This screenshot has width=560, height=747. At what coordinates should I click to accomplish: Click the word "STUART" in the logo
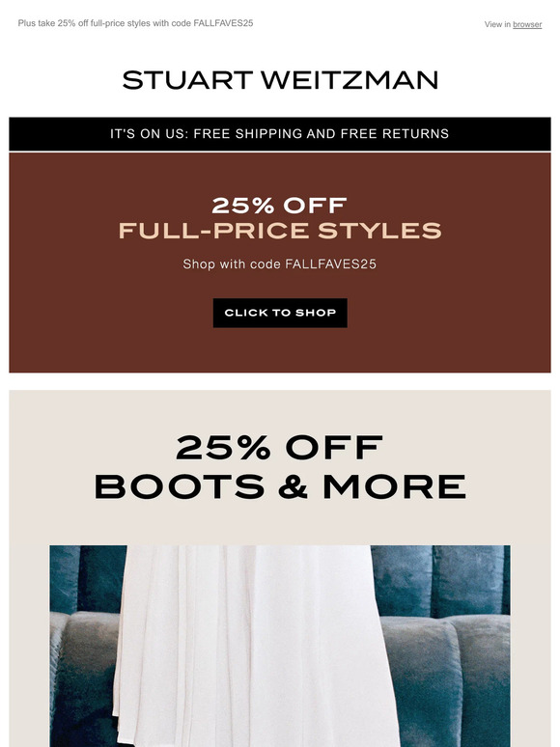(x=187, y=80)
